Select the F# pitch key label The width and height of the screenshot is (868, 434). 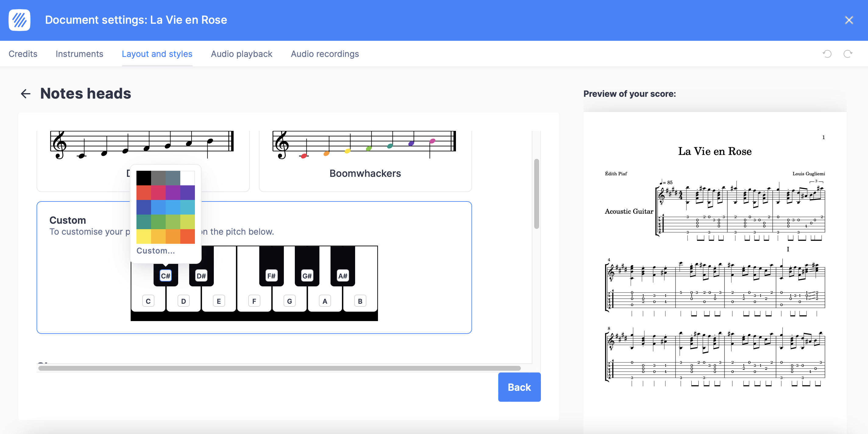tap(271, 276)
